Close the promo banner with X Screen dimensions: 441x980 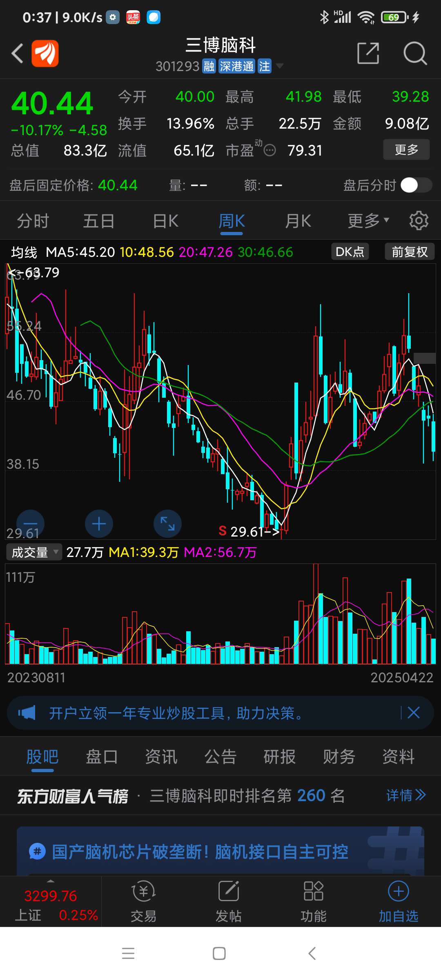click(x=414, y=713)
